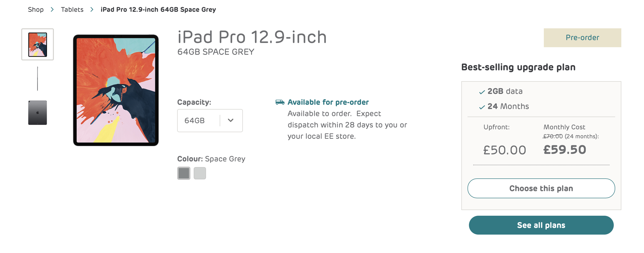This screenshot has height=253, width=644.
Task: Click the checkmark beside 24 Months
Action: (482, 107)
